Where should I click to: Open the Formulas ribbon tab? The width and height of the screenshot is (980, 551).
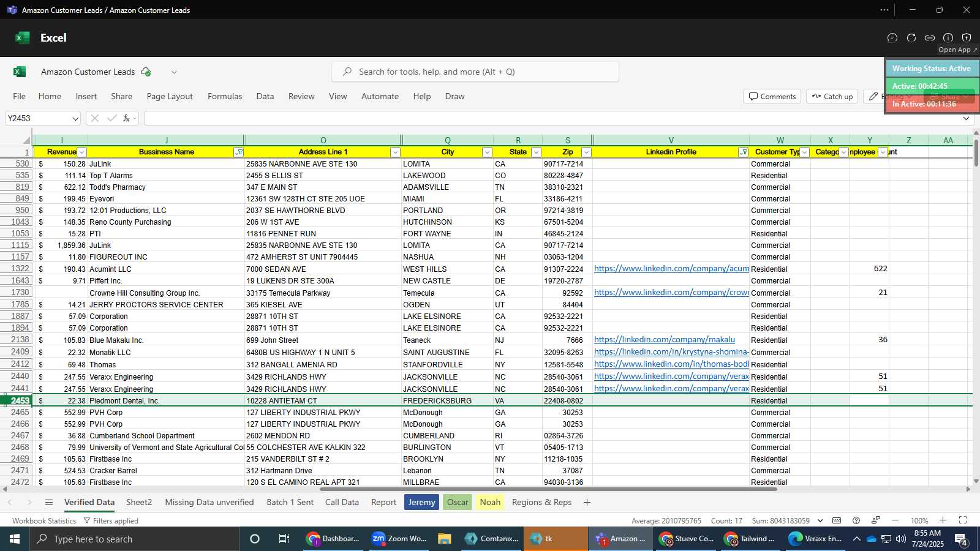[x=225, y=96]
